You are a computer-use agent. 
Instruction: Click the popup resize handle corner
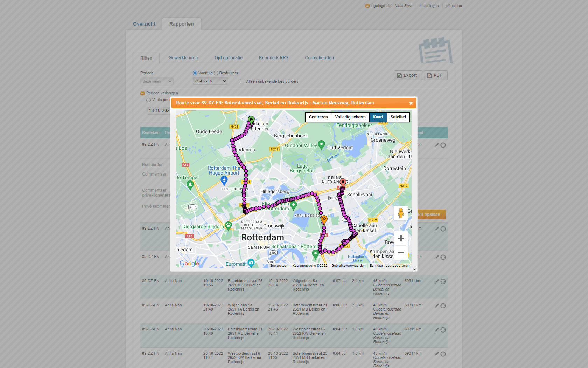tap(414, 268)
